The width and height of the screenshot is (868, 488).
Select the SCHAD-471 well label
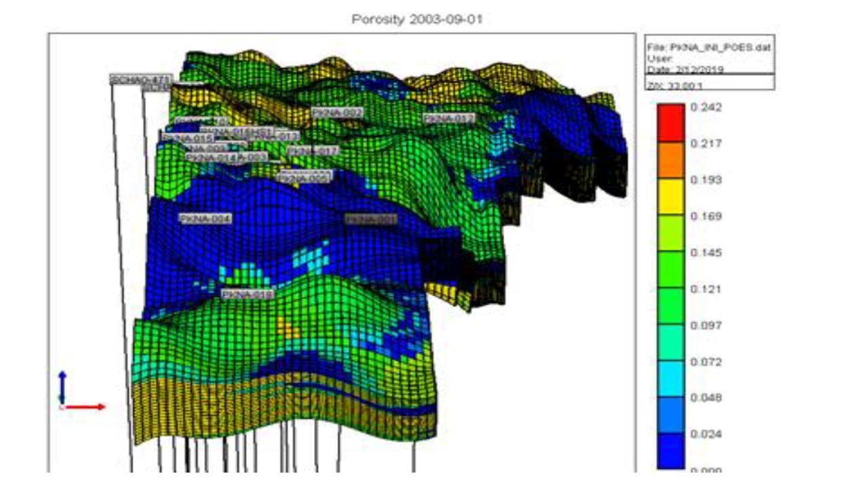click(141, 79)
